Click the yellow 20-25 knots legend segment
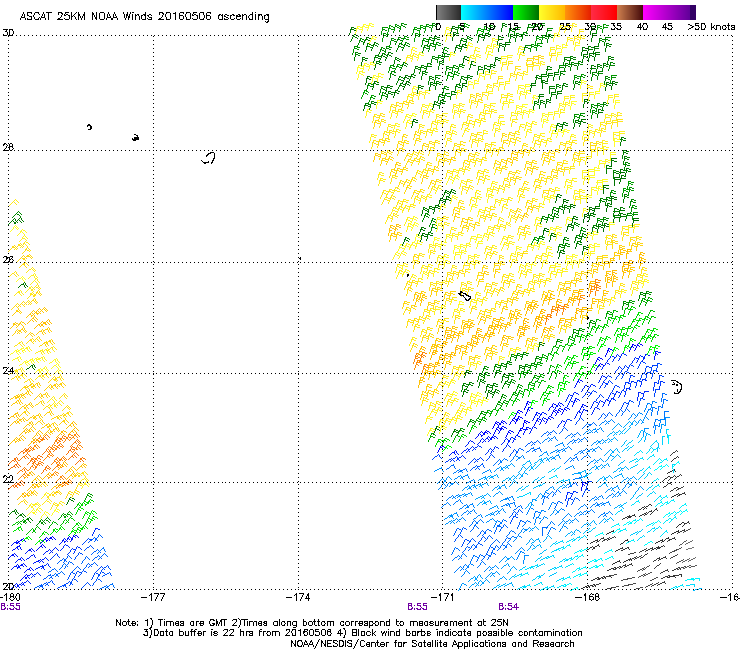740x650 pixels. click(552, 12)
